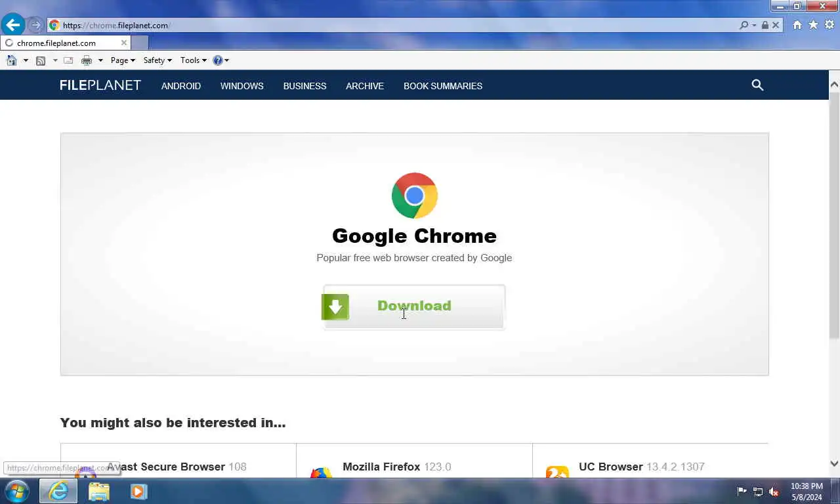Open the Safety menu
The width and height of the screenshot is (840, 504).
(x=157, y=60)
